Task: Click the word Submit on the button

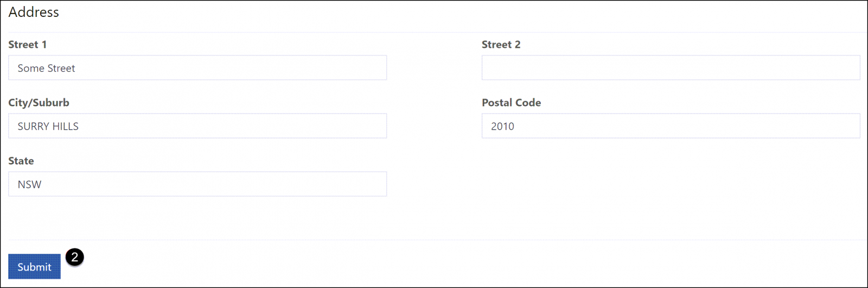Action: point(34,267)
